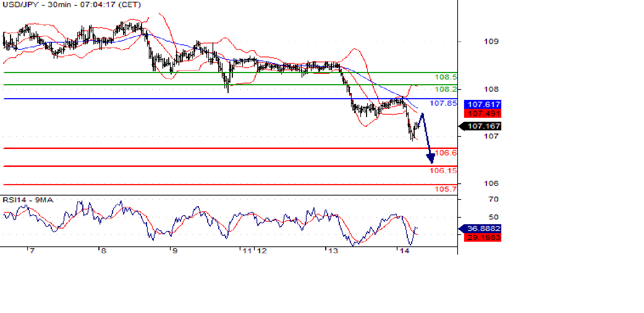
Task: Click the blue 107.617 price tag
Action: [483, 104]
